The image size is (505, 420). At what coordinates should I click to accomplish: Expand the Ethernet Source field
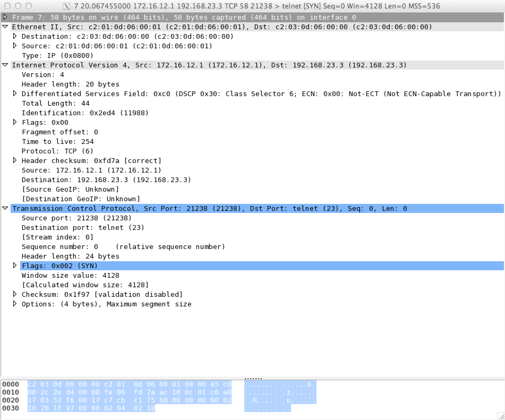pyautogui.click(x=15, y=46)
